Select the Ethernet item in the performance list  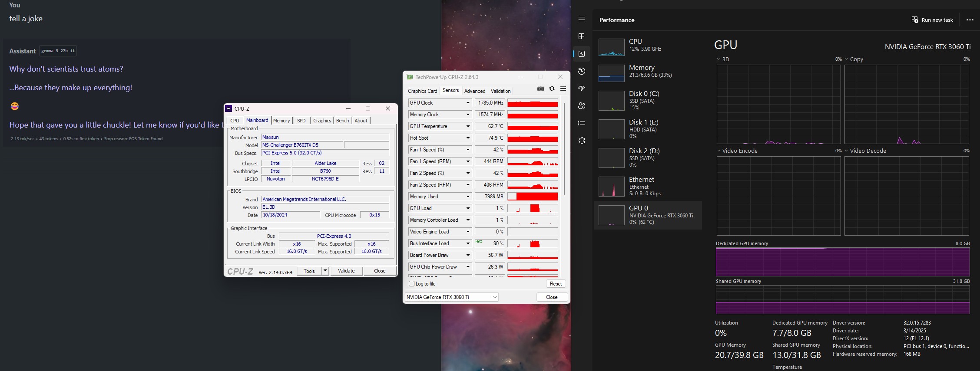pyautogui.click(x=648, y=186)
